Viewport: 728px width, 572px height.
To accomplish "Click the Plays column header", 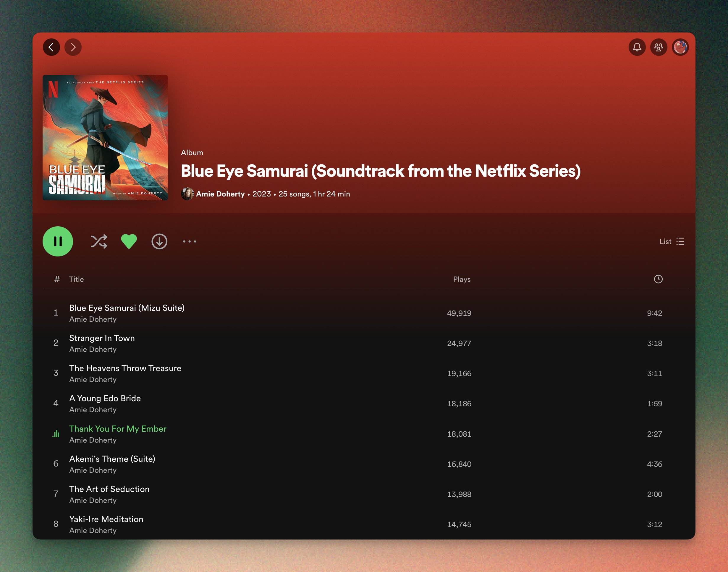I will click(462, 279).
